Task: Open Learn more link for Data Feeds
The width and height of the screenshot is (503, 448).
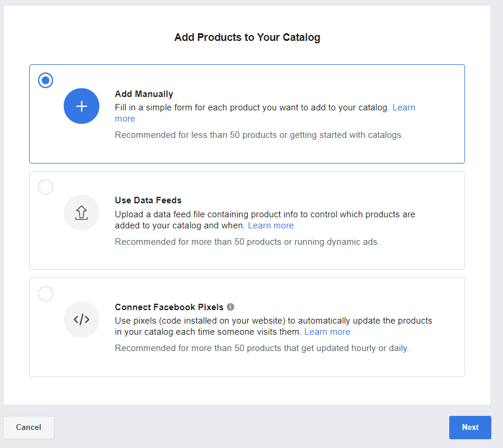Action: click(270, 225)
